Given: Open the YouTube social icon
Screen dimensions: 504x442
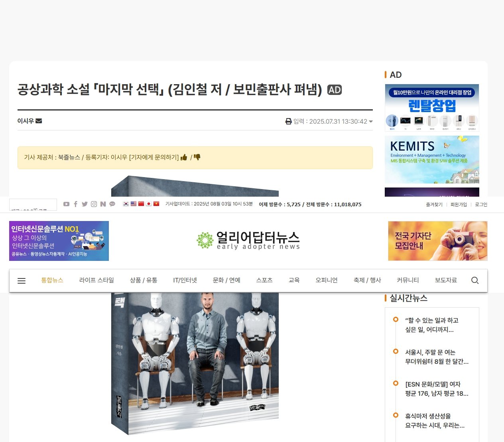Looking at the screenshot, I should [x=66, y=204].
